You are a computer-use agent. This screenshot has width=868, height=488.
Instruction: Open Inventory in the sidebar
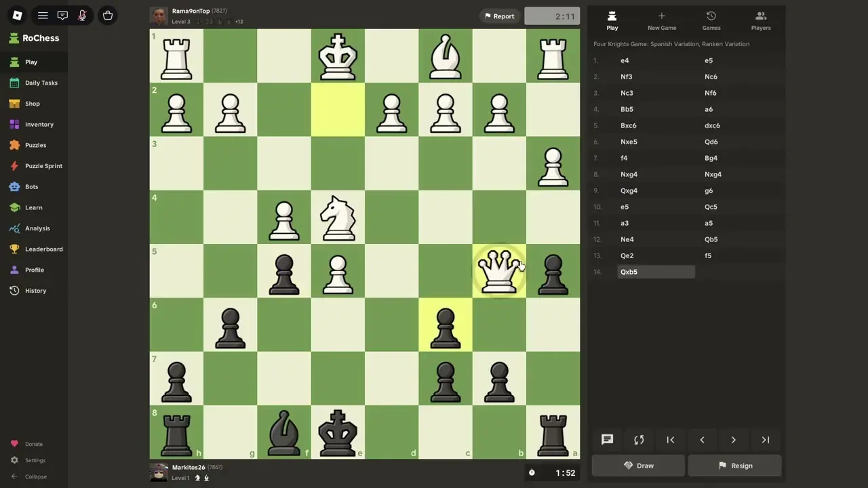34,124
